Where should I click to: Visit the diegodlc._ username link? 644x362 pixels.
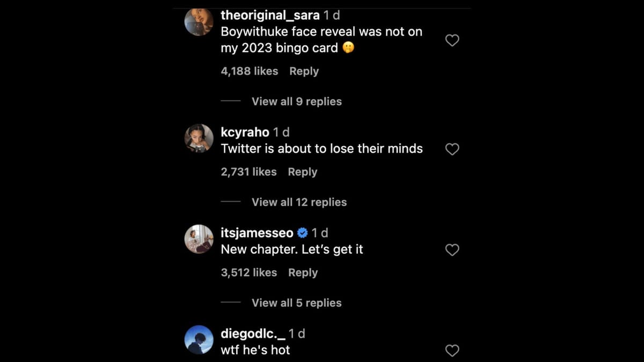253,334
